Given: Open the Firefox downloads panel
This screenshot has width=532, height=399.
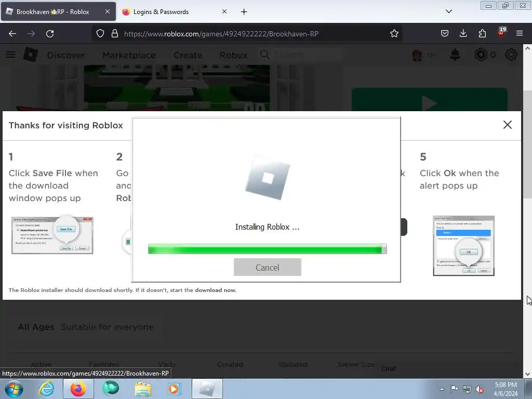Looking at the screenshot, I should coord(463,34).
